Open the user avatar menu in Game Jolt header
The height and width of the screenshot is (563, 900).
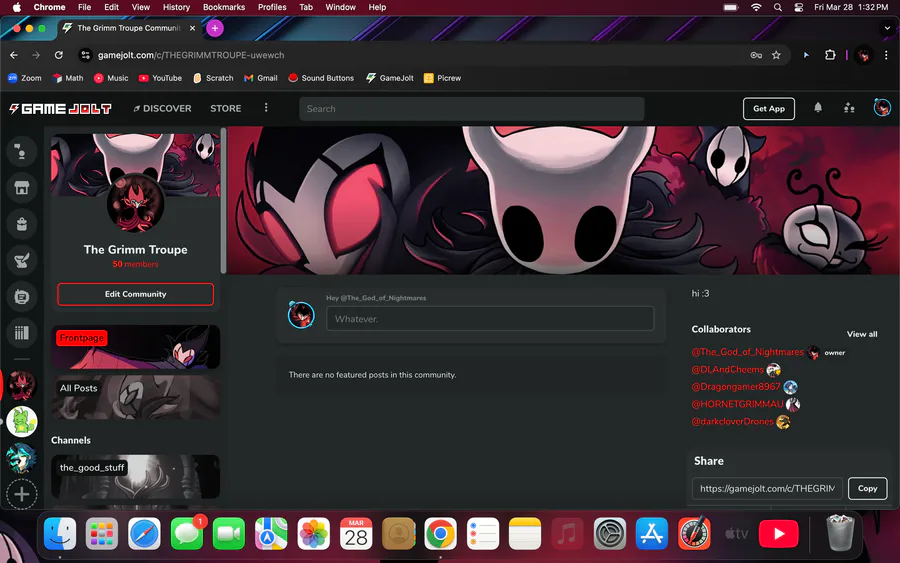(882, 107)
